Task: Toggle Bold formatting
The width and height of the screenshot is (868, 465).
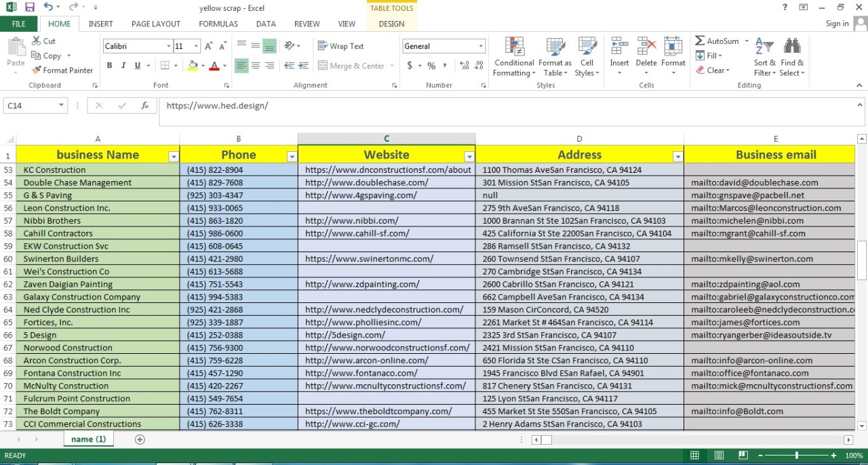Action: [x=109, y=66]
